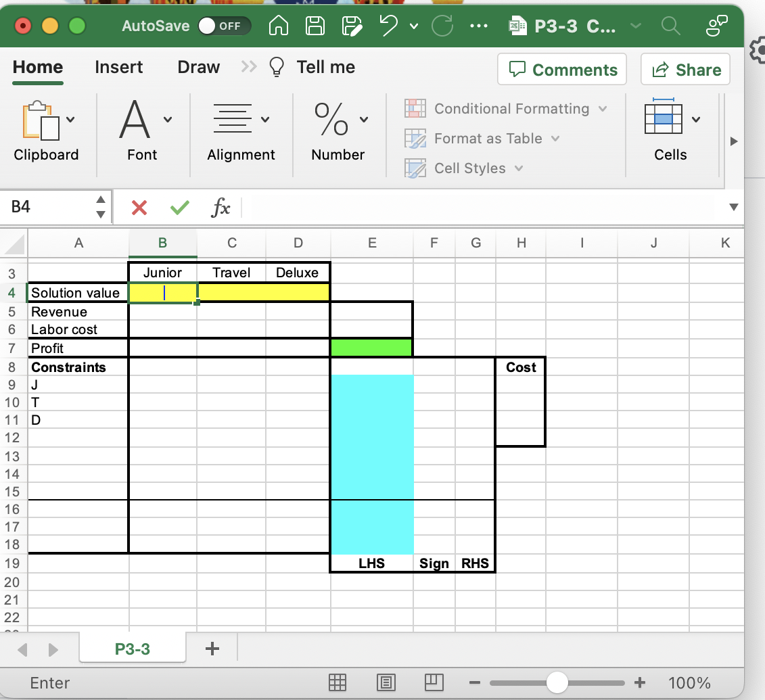The width and height of the screenshot is (765, 700).
Task: Click the Font large A icon
Action: pyautogui.click(x=135, y=120)
